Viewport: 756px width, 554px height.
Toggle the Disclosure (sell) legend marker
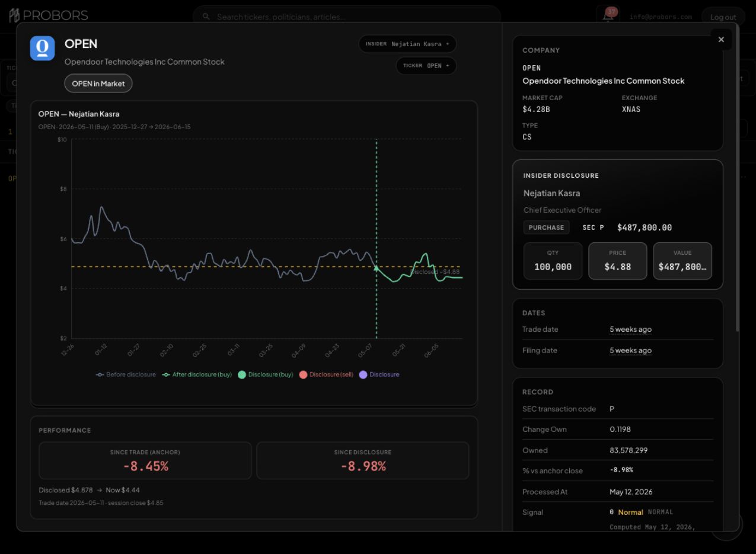[327, 374]
